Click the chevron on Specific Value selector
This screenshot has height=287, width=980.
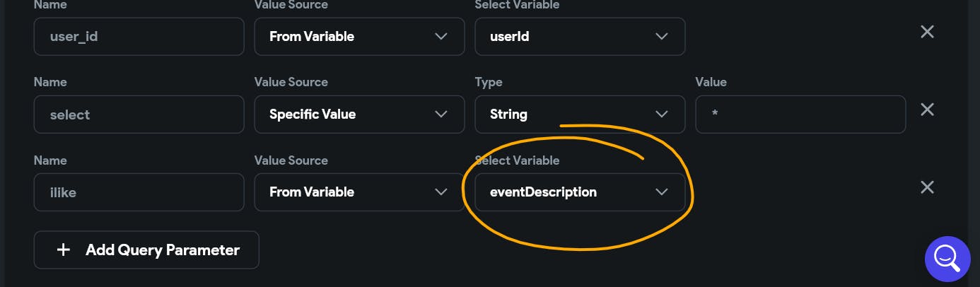coord(441,114)
